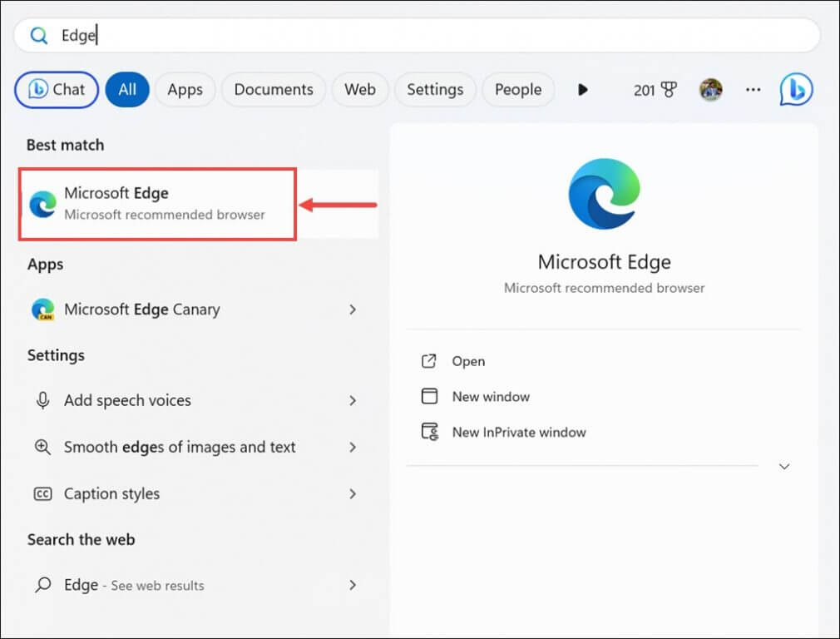Switch to the Web filter
This screenshot has width=840, height=639.
360,90
